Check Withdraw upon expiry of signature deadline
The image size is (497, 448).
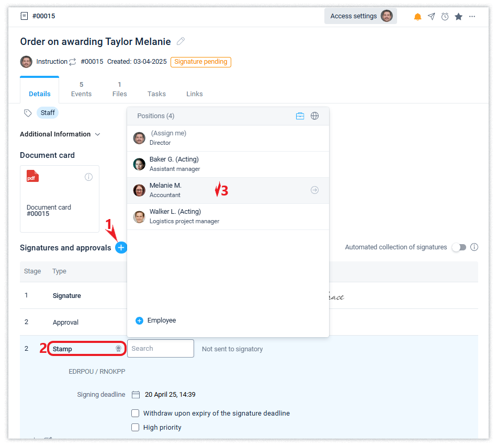[135, 413]
